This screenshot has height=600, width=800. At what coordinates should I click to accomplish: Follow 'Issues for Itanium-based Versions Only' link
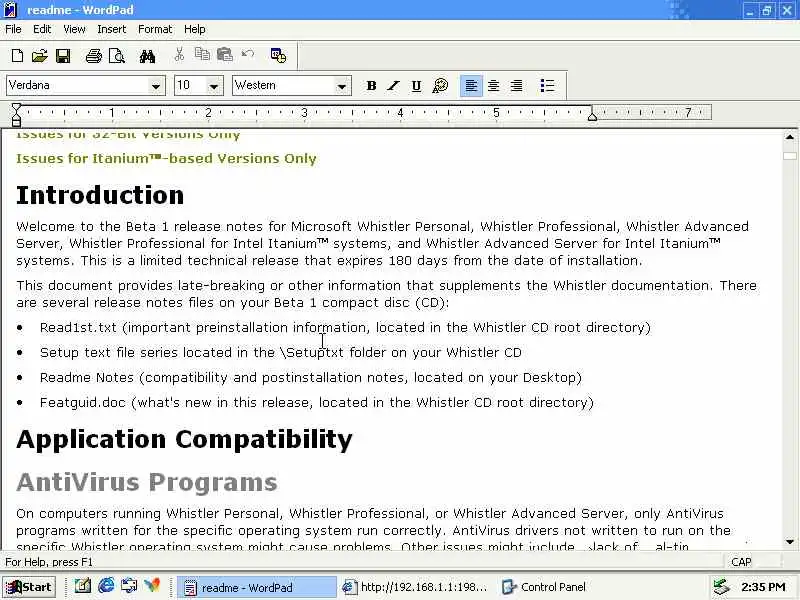pos(166,159)
